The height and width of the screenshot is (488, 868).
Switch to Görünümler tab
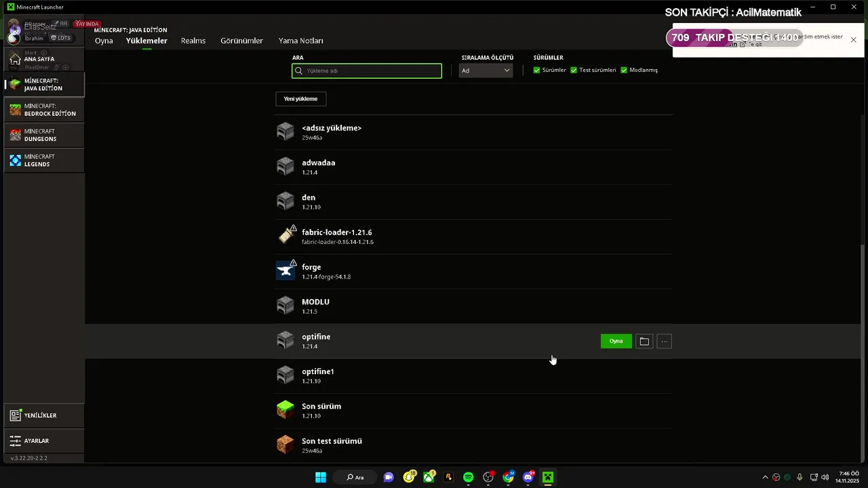(x=241, y=41)
